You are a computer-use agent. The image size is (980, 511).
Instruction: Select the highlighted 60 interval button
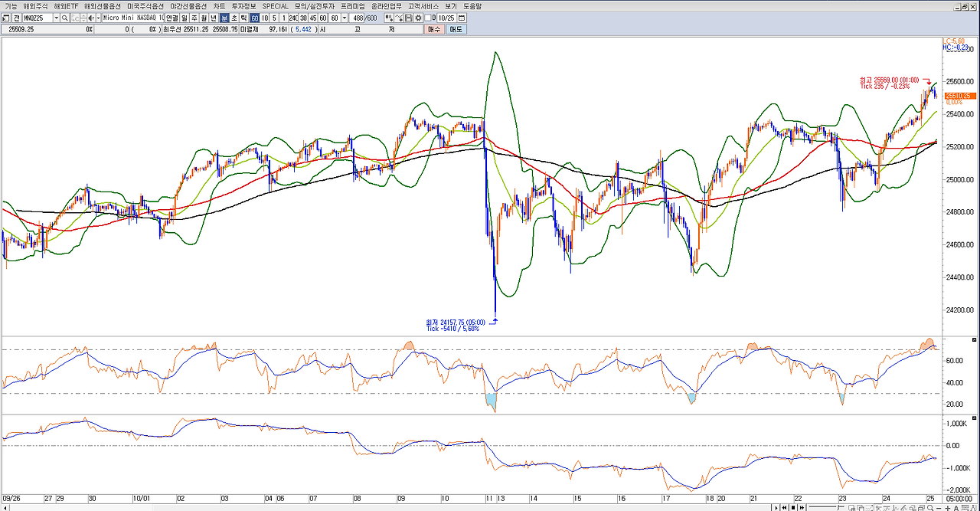[x=255, y=18]
